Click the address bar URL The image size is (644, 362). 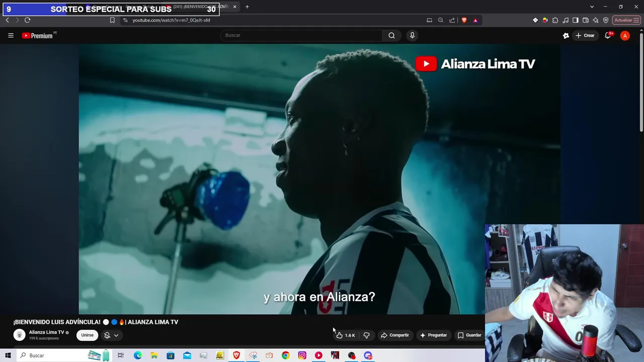(172, 20)
